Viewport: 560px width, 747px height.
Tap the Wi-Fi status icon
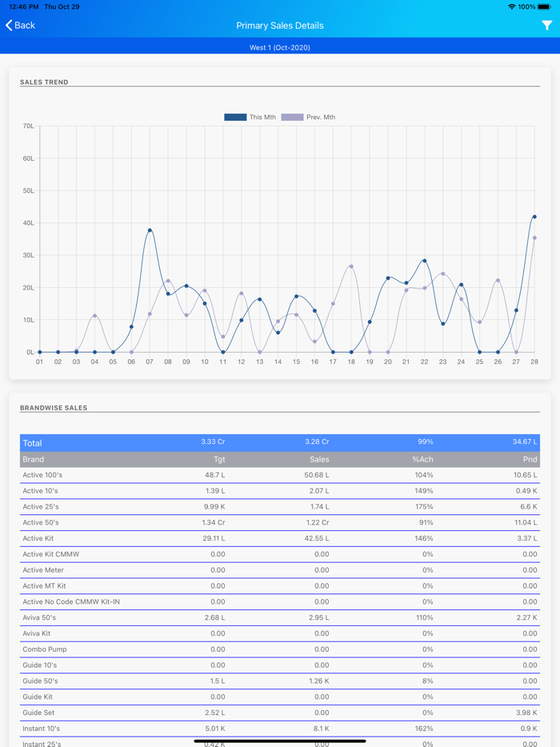click(x=512, y=6)
